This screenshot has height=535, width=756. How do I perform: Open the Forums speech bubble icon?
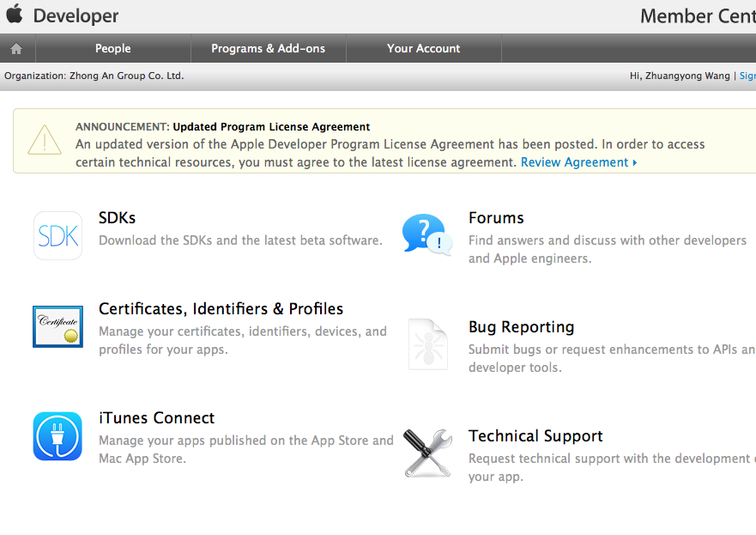[427, 234]
